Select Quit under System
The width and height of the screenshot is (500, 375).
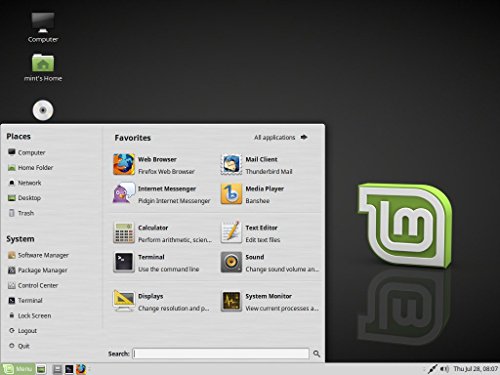pos(19,346)
